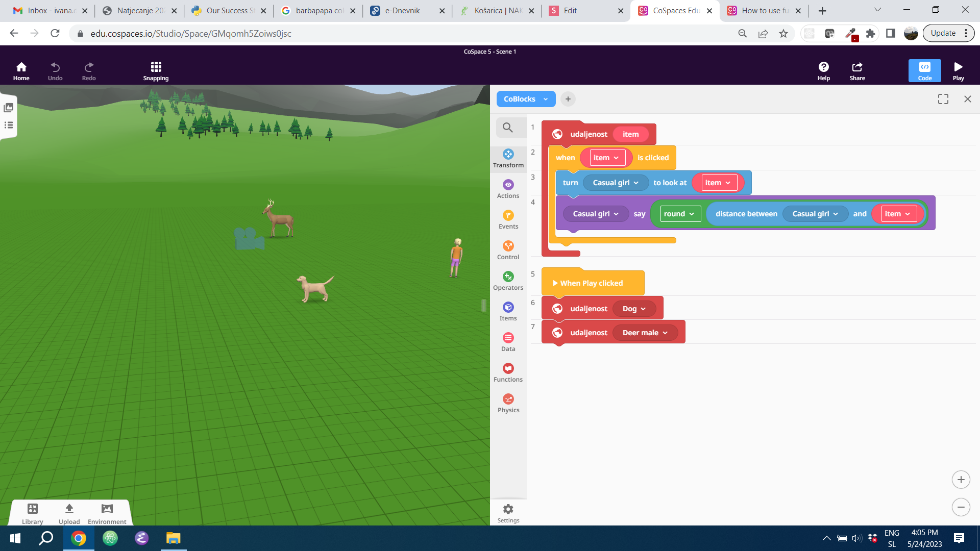Switch to the e-Dnevnik browser tab
Viewport: 980px width, 551px height.
tap(403, 11)
